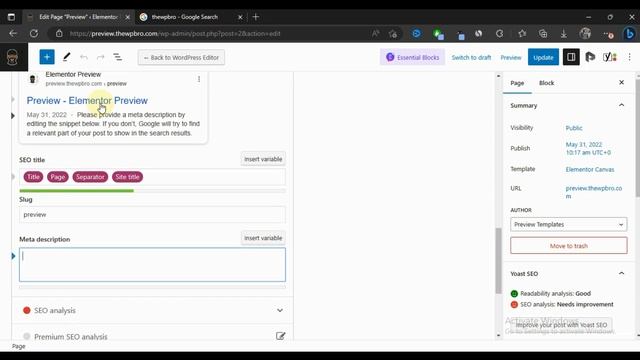Open the Elementor Canvas template setting
The width and height of the screenshot is (640, 360).
589,169
